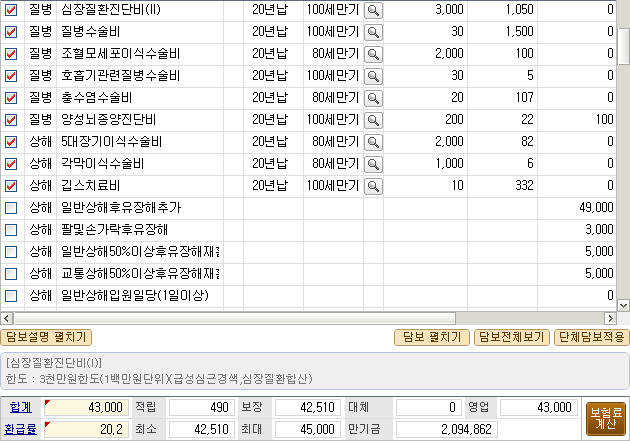Expand coverage list with 담보 펼치기
Screen dimensions: 630x441
coord(430,337)
